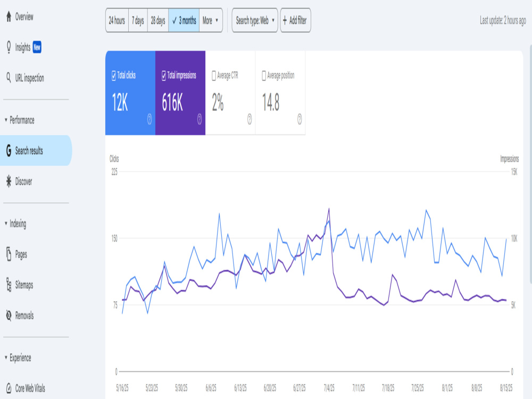This screenshot has width=532, height=399.
Task: Click the Total impressions 616K card
Action: [180, 93]
